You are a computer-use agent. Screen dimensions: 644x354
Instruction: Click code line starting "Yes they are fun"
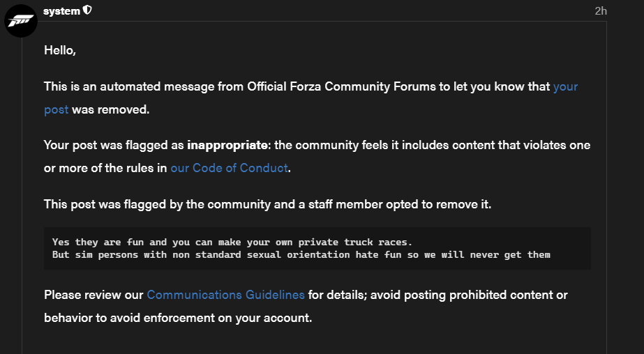pyautogui.click(x=232, y=242)
